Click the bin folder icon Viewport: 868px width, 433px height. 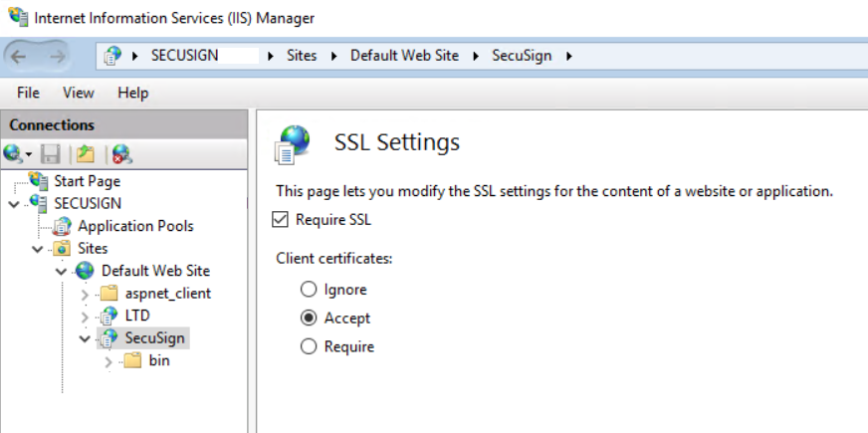132,361
